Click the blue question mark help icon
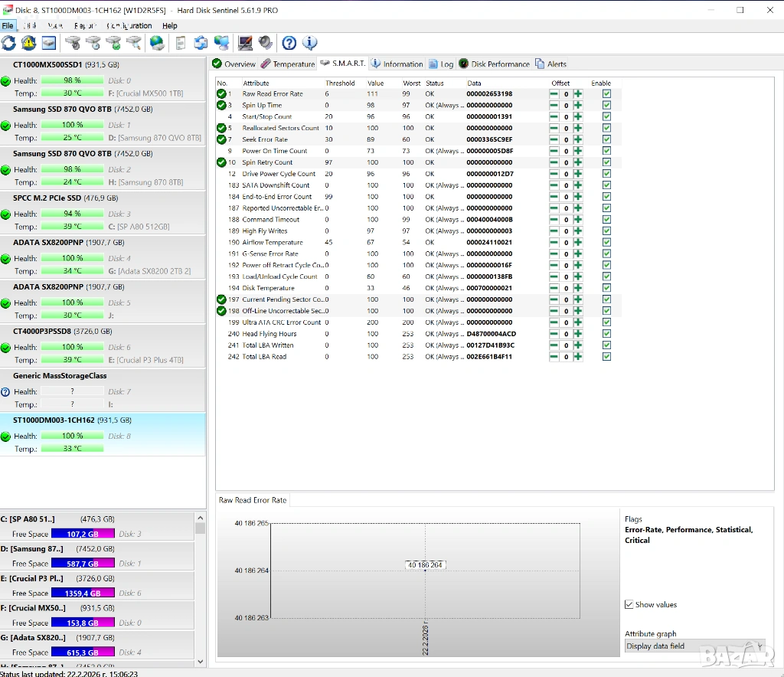Image resolution: width=784 pixels, height=677 pixels. click(289, 43)
